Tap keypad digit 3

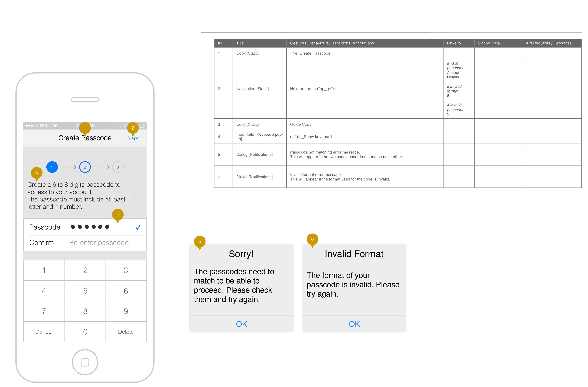pyautogui.click(x=126, y=270)
